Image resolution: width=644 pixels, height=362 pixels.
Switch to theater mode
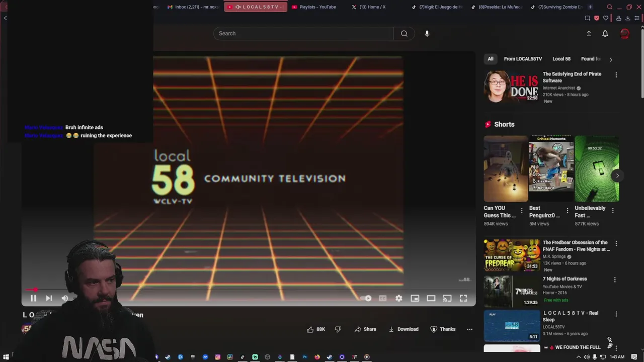pos(431,298)
